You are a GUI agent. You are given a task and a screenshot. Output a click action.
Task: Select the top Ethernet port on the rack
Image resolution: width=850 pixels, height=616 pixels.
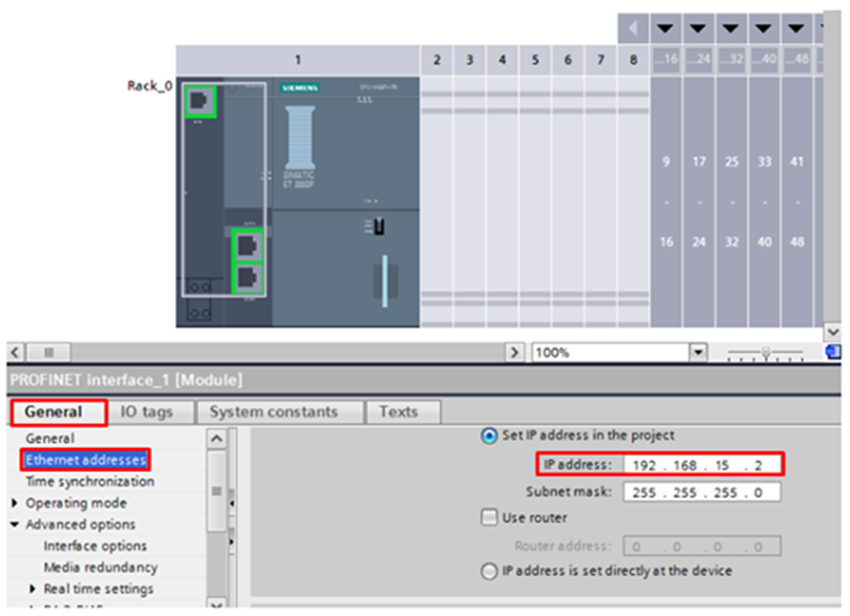[201, 101]
